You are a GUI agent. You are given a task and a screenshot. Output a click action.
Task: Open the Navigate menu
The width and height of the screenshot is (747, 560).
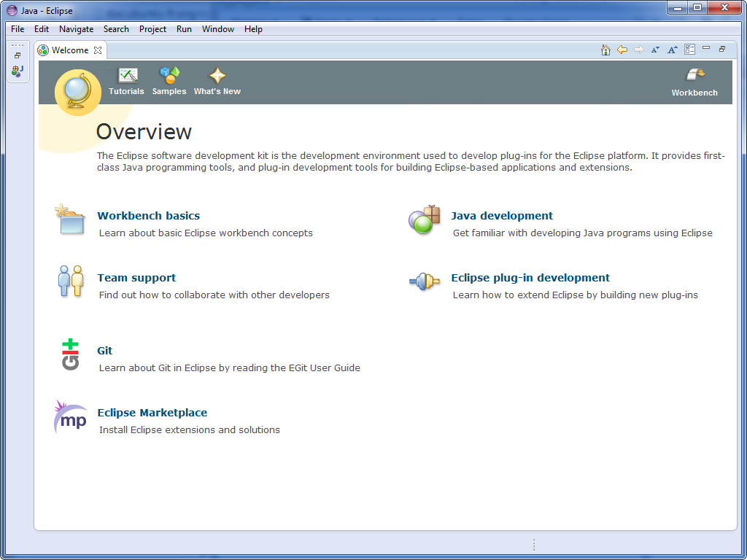click(76, 29)
